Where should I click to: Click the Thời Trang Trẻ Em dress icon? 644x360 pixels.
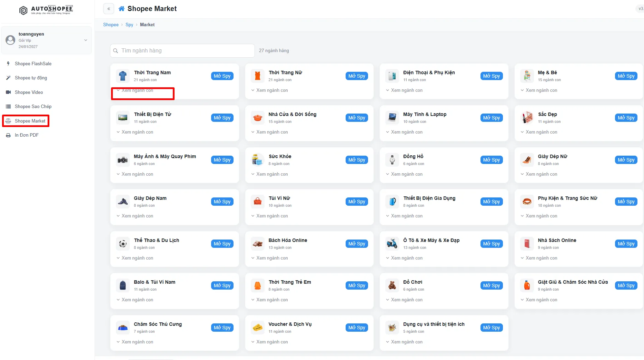coord(258,285)
